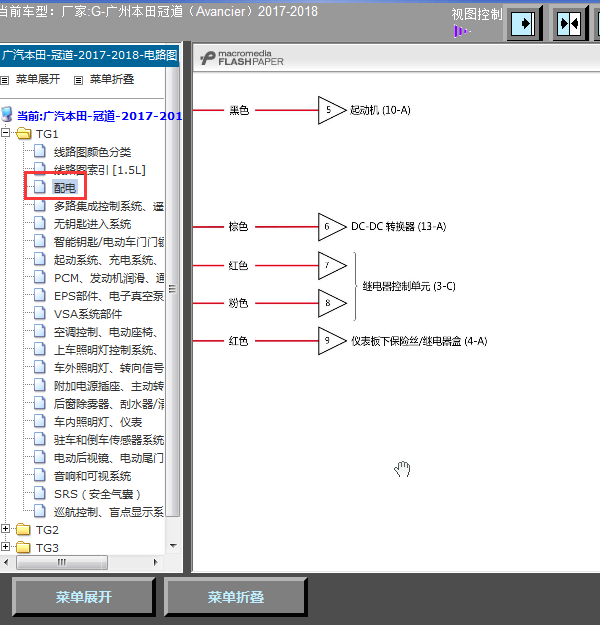Open 空调控制、电动座椅 tree item
The image size is (600, 626).
pos(106,332)
